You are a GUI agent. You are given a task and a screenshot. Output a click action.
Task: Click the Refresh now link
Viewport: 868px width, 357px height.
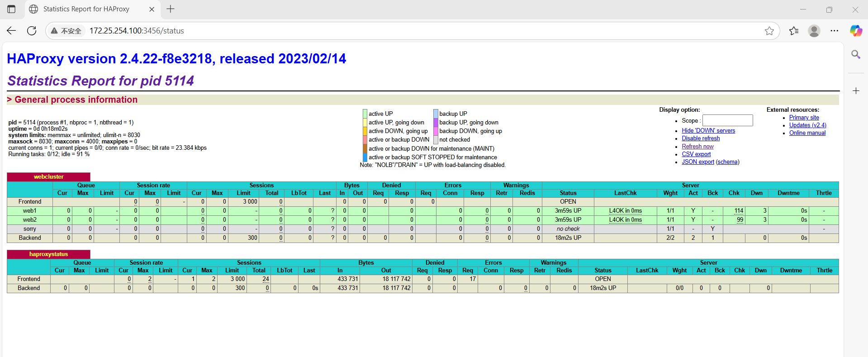(x=697, y=147)
